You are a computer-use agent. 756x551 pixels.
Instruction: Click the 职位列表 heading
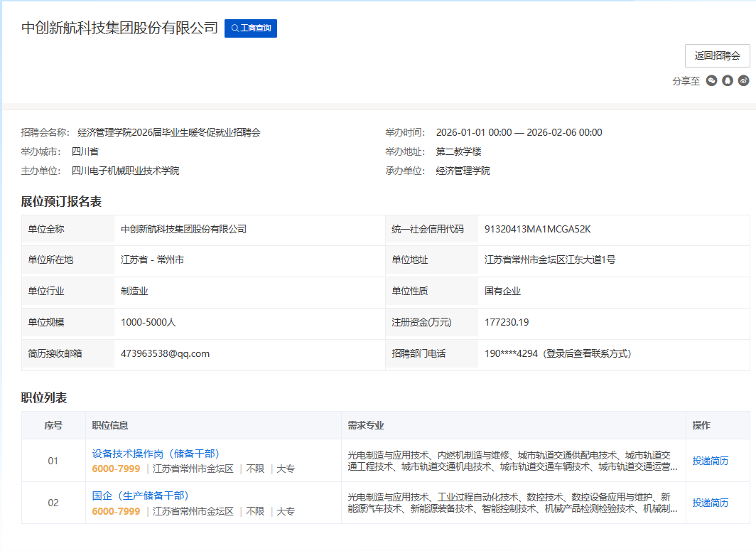click(x=44, y=398)
